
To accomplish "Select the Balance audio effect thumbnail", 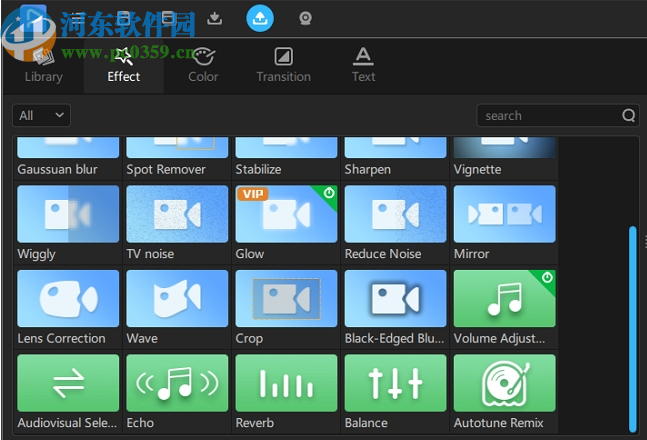I will [x=395, y=383].
